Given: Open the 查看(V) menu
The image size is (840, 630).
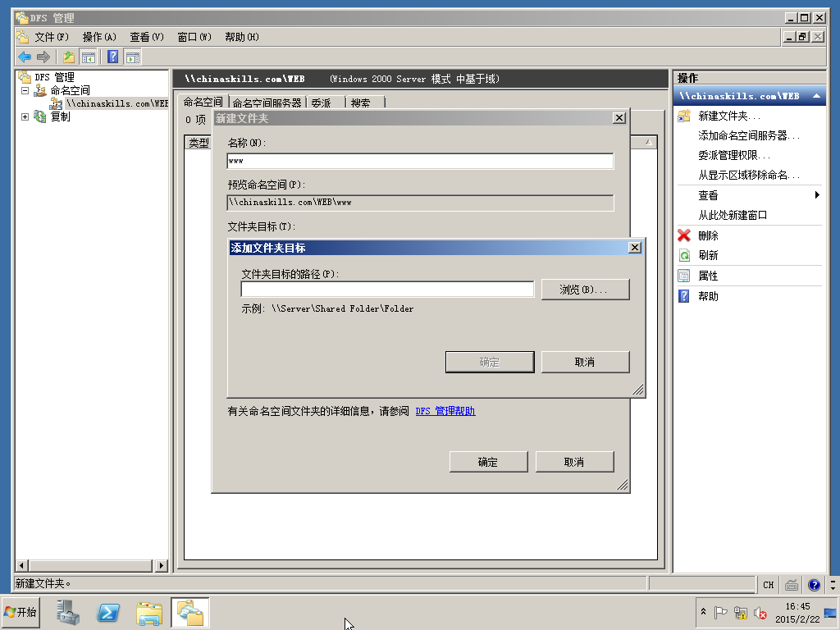Looking at the screenshot, I should tap(146, 36).
